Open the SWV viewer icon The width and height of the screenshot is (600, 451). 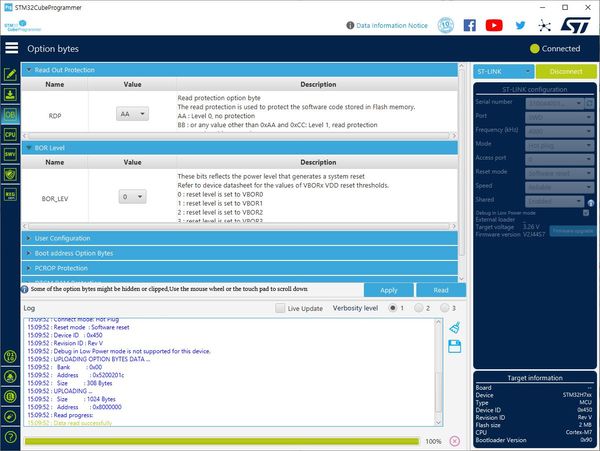pyautogui.click(x=10, y=154)
